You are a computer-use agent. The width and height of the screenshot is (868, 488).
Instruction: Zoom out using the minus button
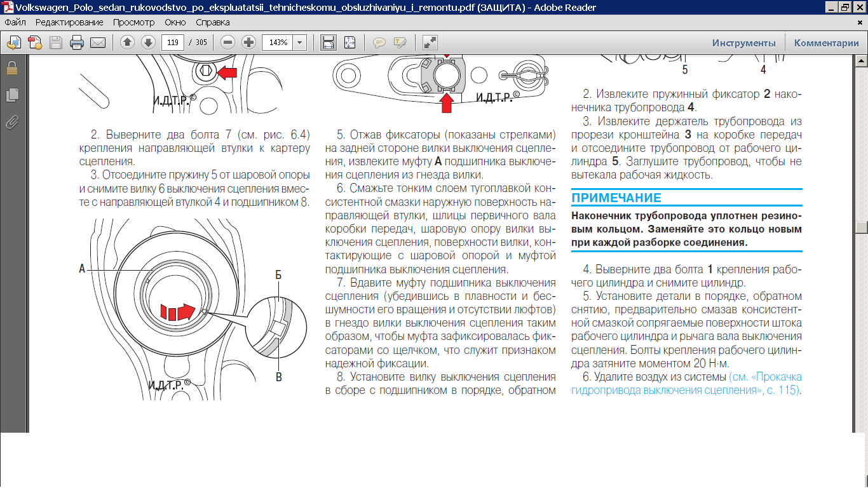(x=228, y=43)
